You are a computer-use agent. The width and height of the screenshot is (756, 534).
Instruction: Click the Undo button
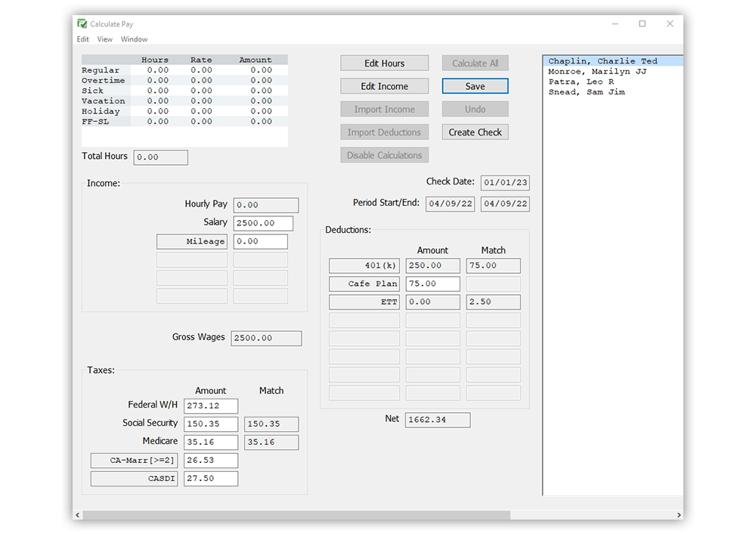(x=475, y=109)
